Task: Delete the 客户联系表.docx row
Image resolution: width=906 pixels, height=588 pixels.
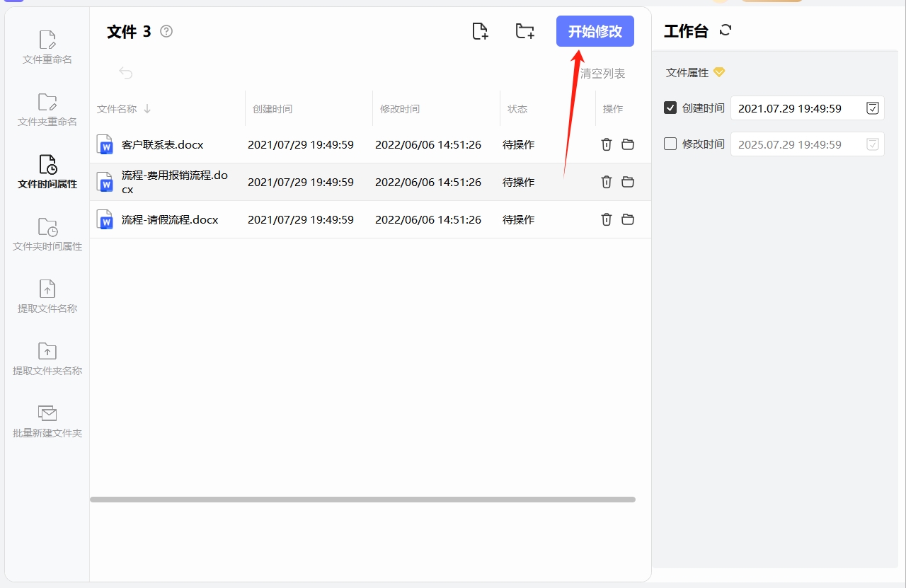Action: pos(607,144)
